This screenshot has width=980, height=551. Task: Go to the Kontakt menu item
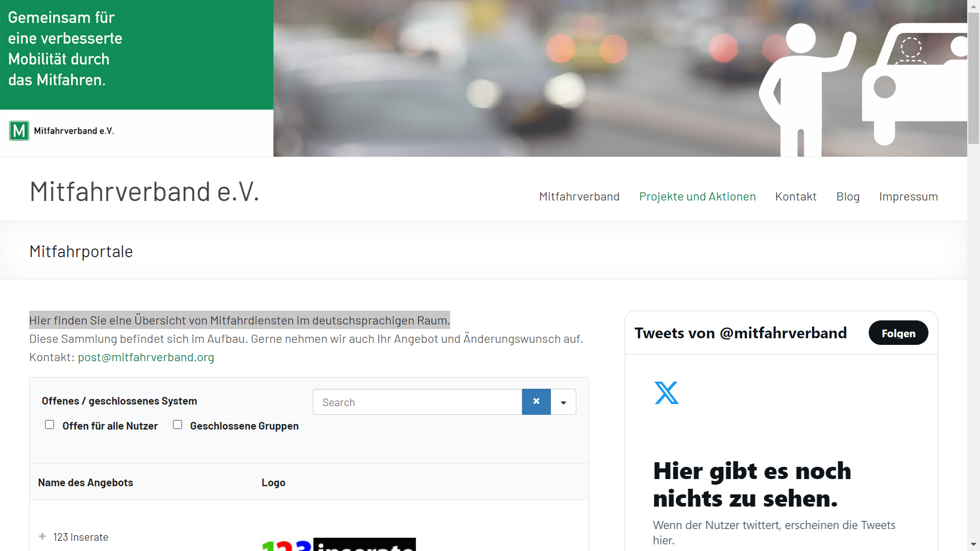(796, 196)
